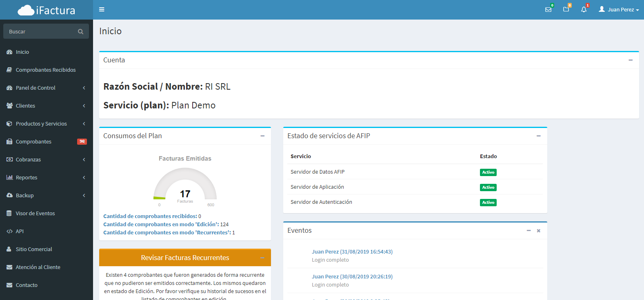Image resolution: width=644 pixels, height=300 pixels.
Task: Click the Facturas Emitidas gauge chart
Action: [x=185, y=185]
